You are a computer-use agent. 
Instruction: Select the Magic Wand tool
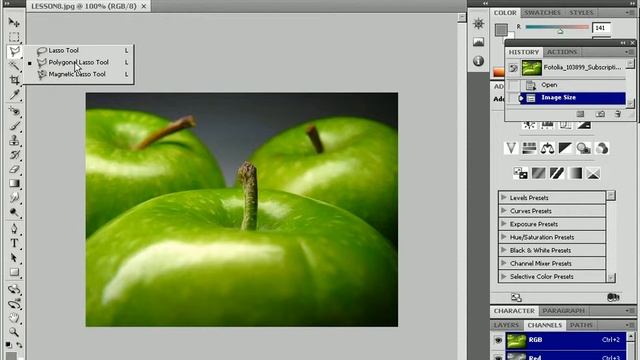click(14, 65)
